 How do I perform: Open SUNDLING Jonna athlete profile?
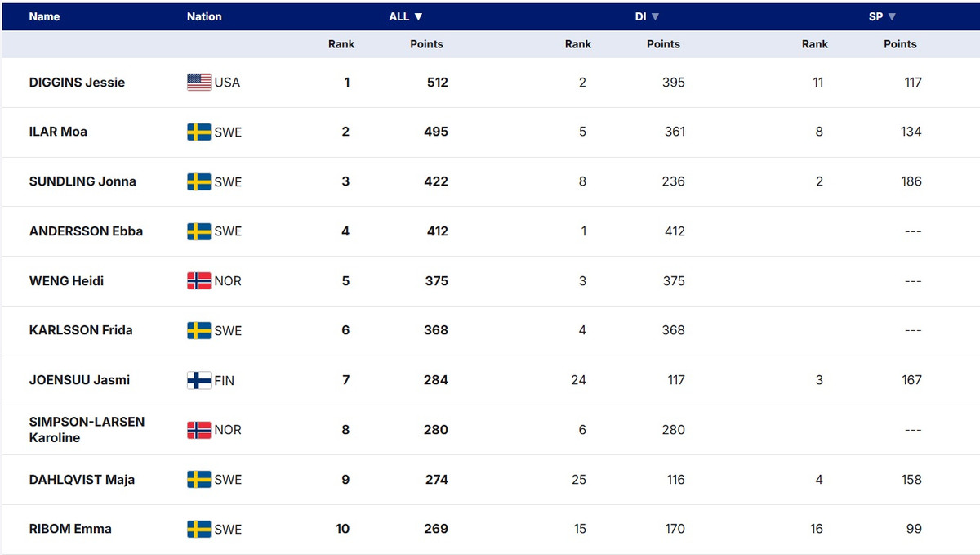(x=82, y=181)
